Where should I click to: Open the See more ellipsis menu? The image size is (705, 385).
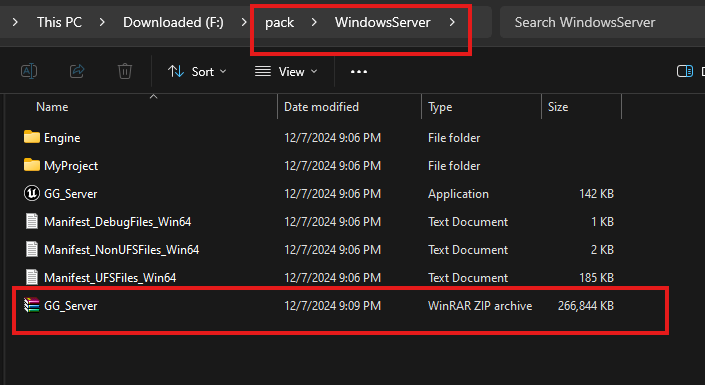358,72
